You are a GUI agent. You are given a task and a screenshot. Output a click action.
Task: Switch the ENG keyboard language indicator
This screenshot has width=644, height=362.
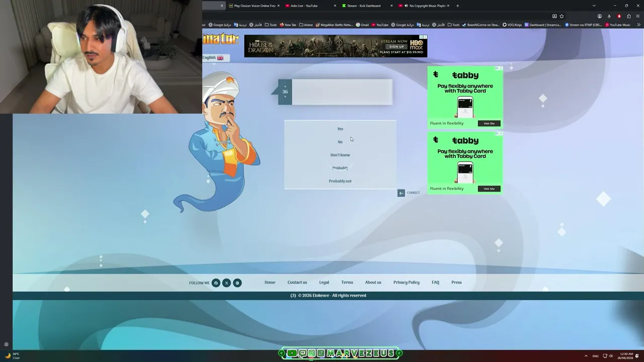point(596,356)
